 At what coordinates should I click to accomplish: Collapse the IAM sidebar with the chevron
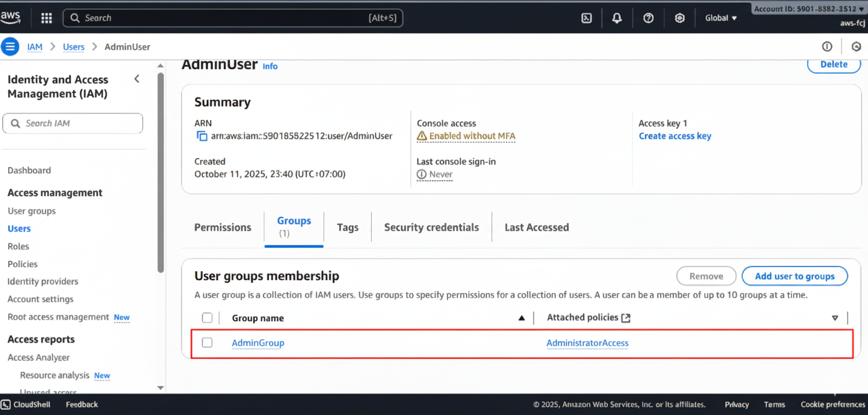click(x=137, y=79)
